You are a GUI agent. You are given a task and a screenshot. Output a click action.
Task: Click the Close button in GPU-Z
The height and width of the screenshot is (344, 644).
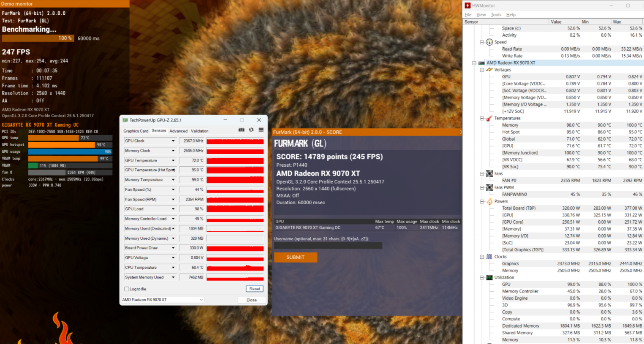(x=251, y=300)
